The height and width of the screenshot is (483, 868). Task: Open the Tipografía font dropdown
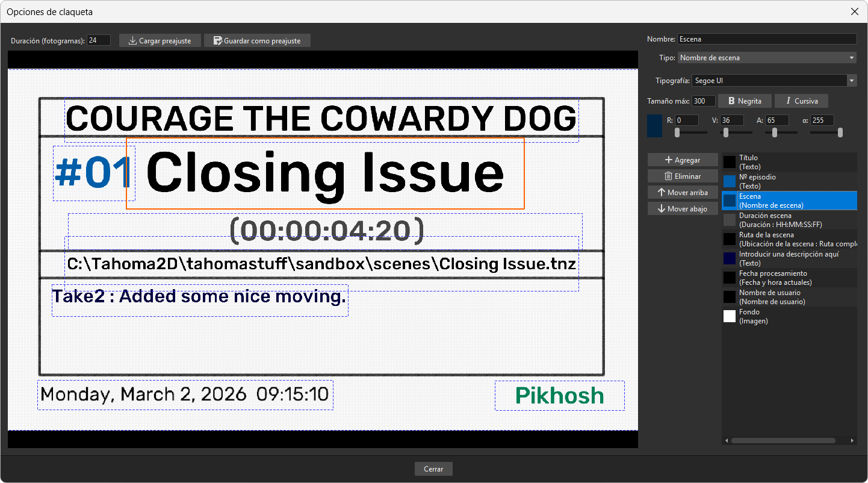click(773, 81)
